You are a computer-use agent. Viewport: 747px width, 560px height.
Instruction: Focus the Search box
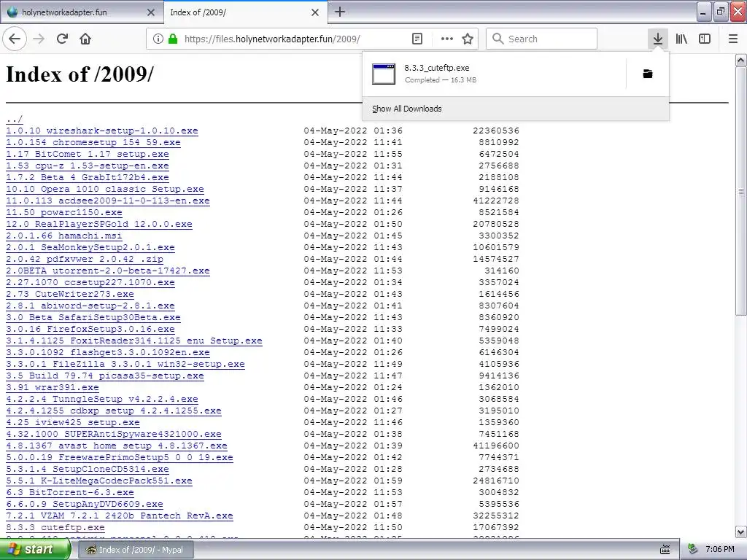tap(541, 39)
